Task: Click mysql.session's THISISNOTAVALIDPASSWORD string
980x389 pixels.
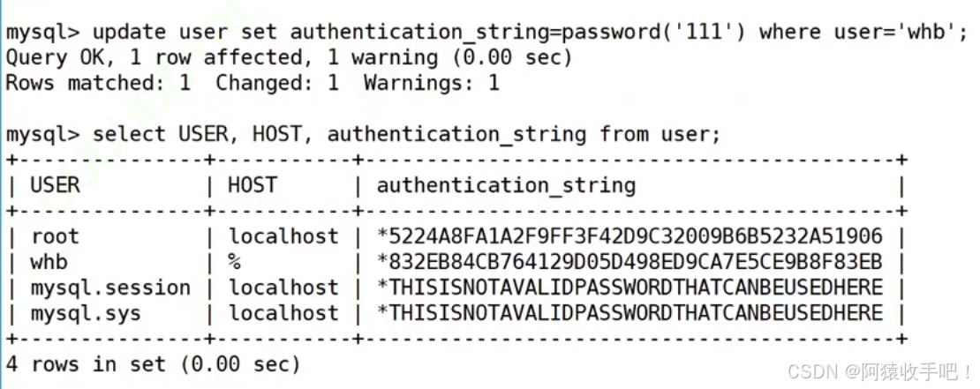Action: pyautogui.click(x=630, y=288)
